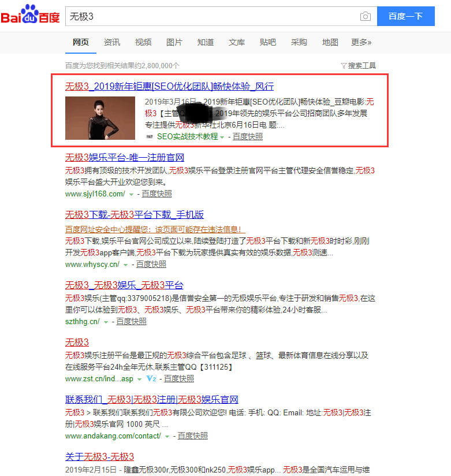Click the www.zst.cn/ind...asp URL

tap(99, 378)
